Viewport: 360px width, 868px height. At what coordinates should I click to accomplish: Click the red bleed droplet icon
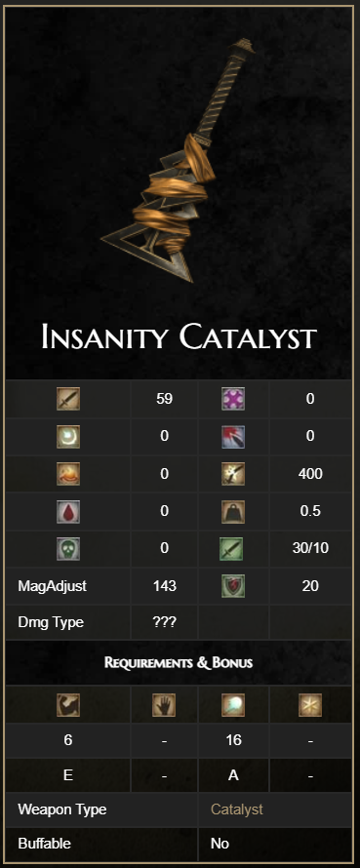[68, 511]
